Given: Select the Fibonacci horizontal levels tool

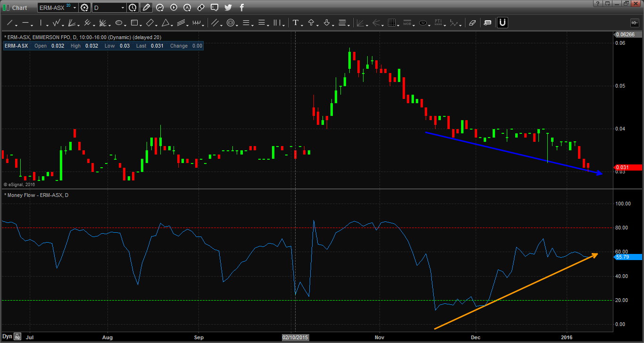Looking at the screenshot, I should 246,22.
